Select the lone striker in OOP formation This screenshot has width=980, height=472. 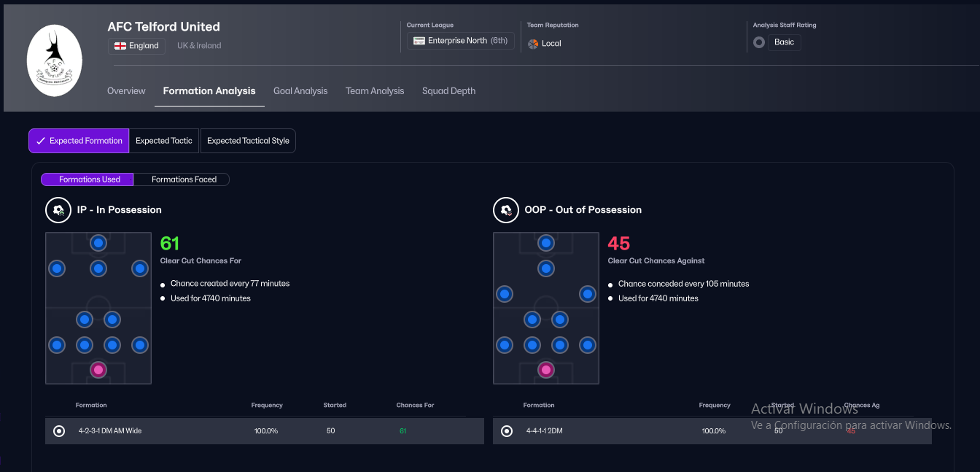point(546,243)
